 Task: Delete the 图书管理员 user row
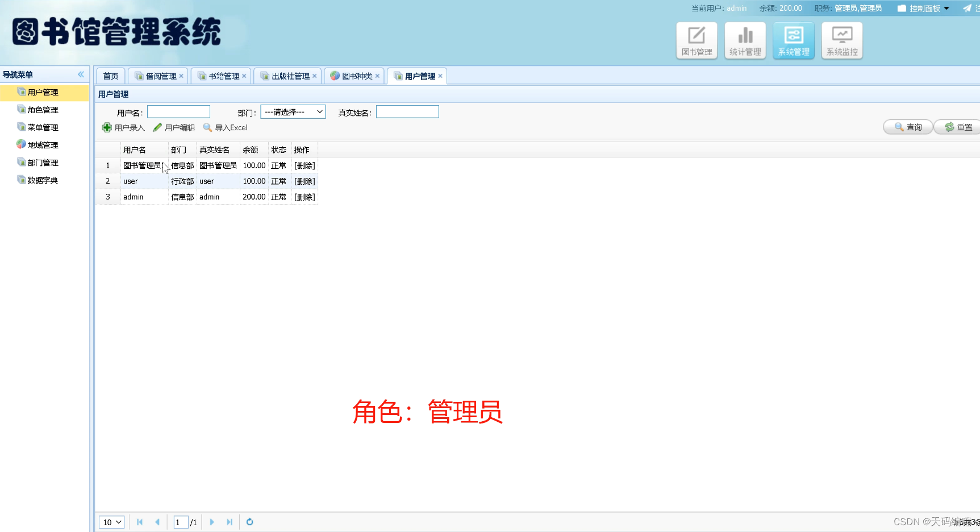coord(305,166)
